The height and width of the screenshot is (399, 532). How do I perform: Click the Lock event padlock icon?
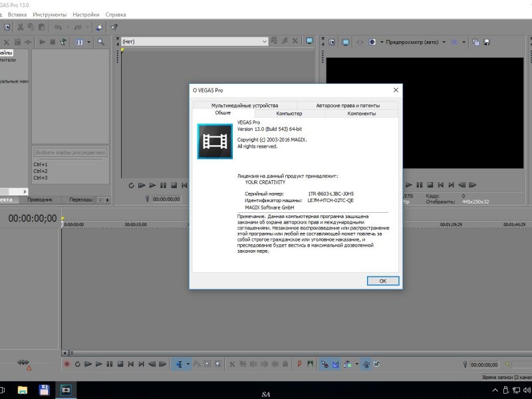point(285,364)
